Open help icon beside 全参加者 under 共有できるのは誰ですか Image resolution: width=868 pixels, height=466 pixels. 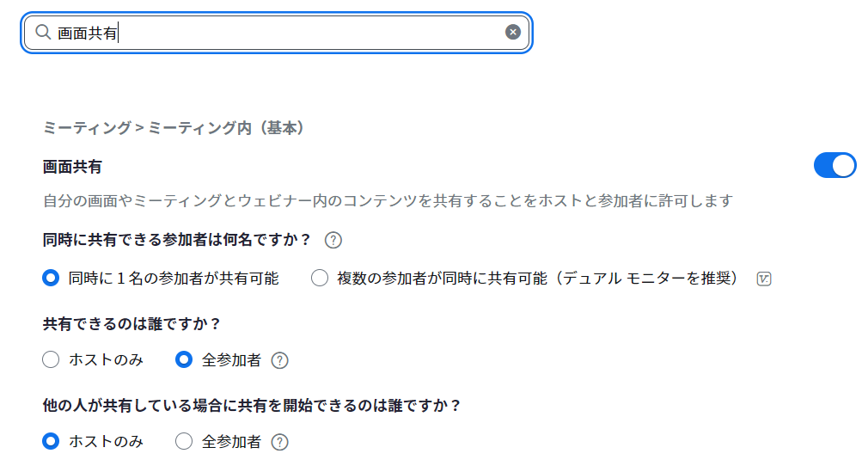coord(279,361)
